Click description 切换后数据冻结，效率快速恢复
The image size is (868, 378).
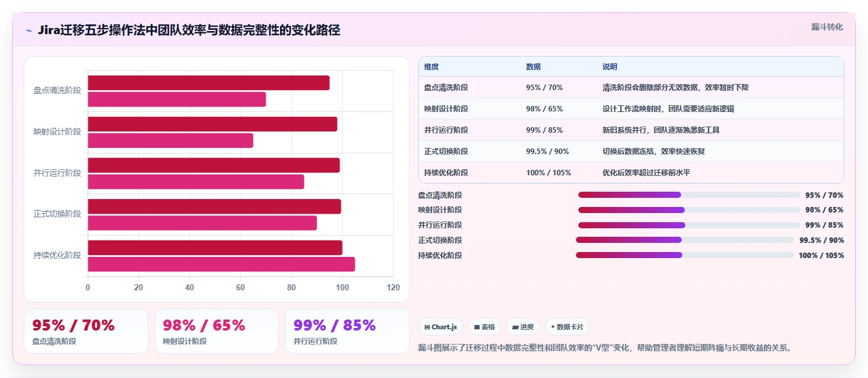click(654, 152)
